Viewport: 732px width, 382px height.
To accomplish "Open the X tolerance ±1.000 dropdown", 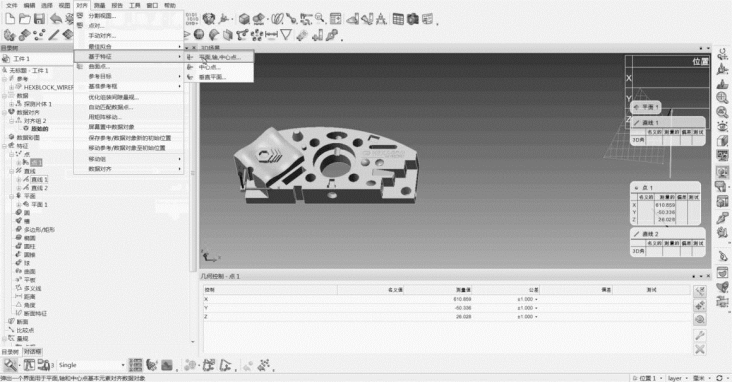I will pos(536,299).
